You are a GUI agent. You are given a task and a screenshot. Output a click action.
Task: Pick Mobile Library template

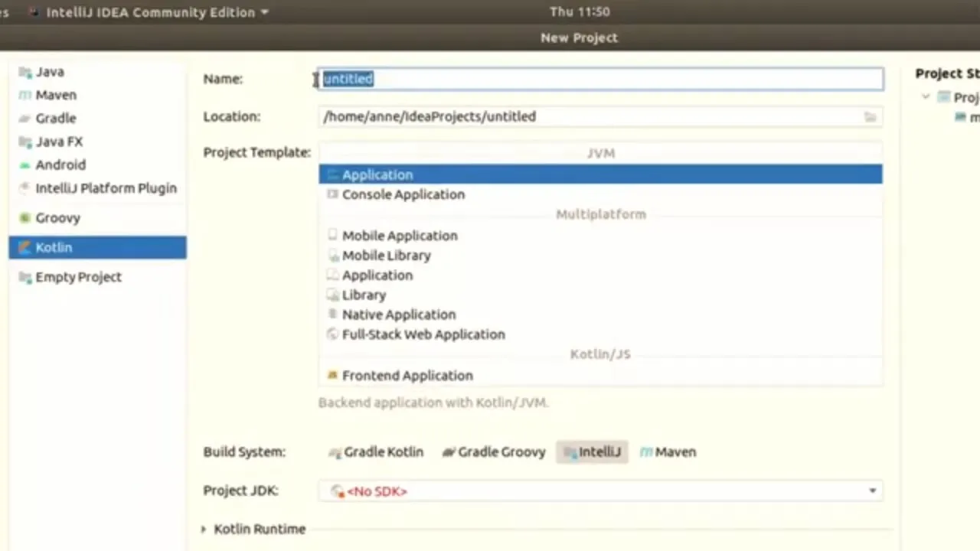coord(600,256)
